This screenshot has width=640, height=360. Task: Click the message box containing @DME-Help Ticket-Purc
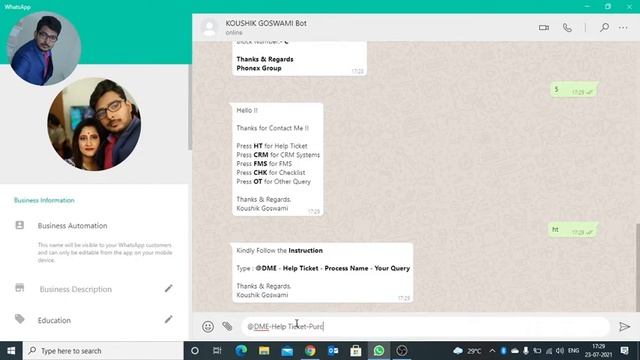tap(425, 327)
